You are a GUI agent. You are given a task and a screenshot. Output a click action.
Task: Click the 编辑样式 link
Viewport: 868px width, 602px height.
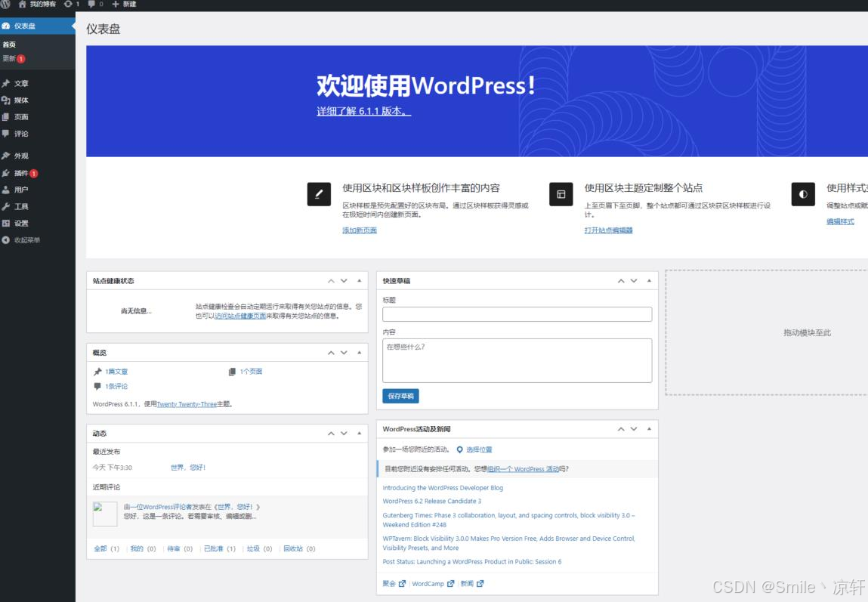pyautogui.click(x=840, y=222)
